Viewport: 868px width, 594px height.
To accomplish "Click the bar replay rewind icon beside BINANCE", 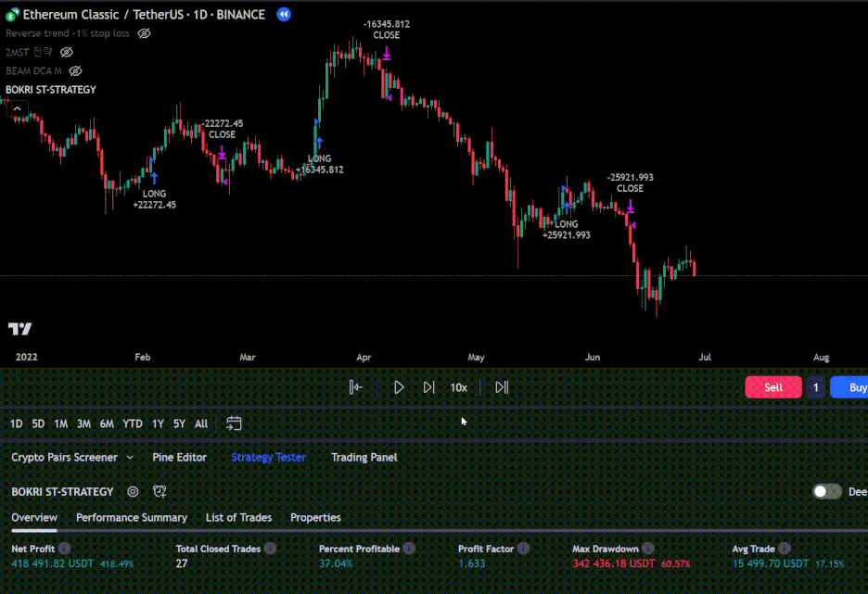I will click(284, 15).
